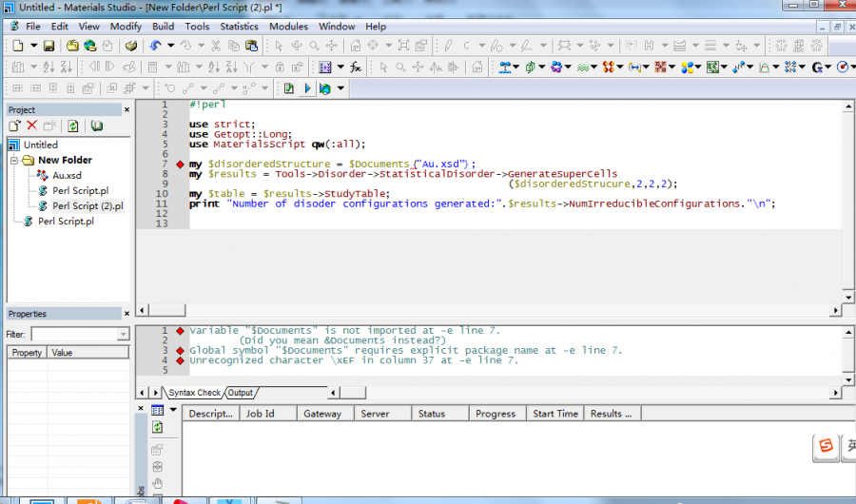Click the scissors Cut icon

pos(216,46)
